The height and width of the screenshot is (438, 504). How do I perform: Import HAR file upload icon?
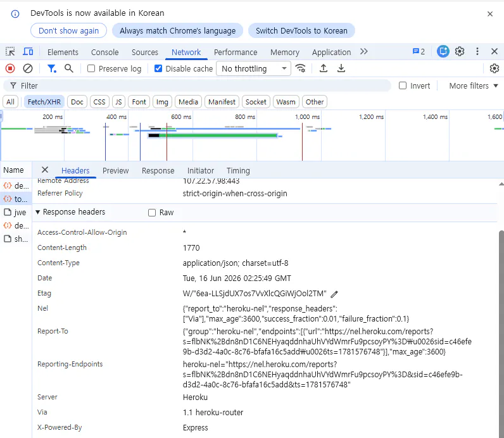click(324, 68)
